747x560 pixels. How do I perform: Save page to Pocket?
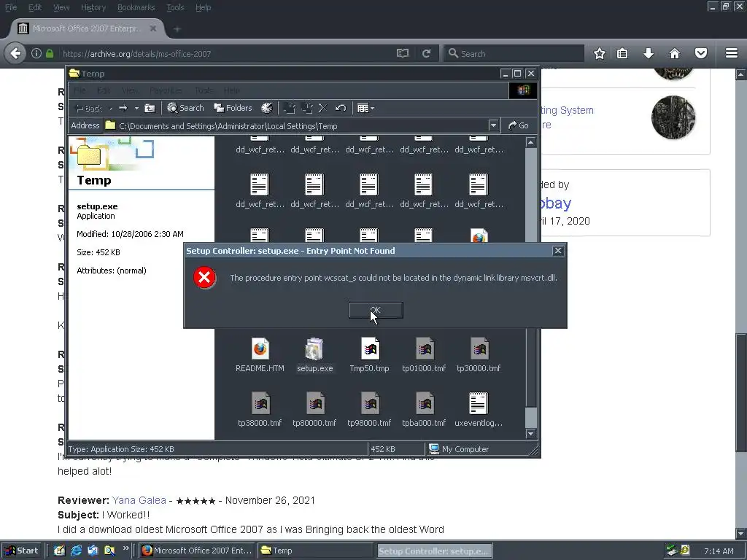click(701, 53)
